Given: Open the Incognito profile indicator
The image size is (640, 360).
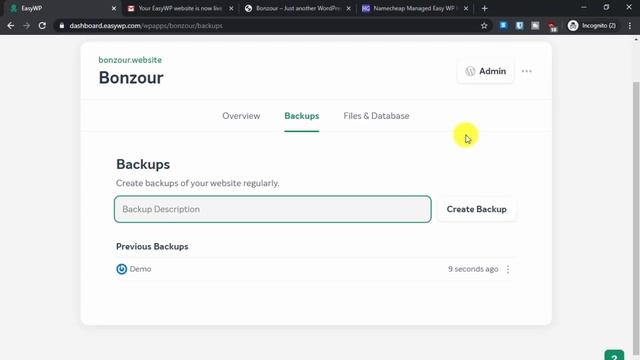Looking at the screenshot, I should click(592, 26).
